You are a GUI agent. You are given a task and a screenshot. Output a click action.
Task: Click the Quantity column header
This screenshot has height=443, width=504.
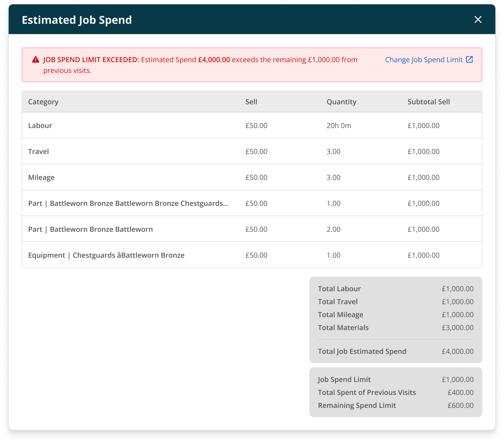point(341,102)
